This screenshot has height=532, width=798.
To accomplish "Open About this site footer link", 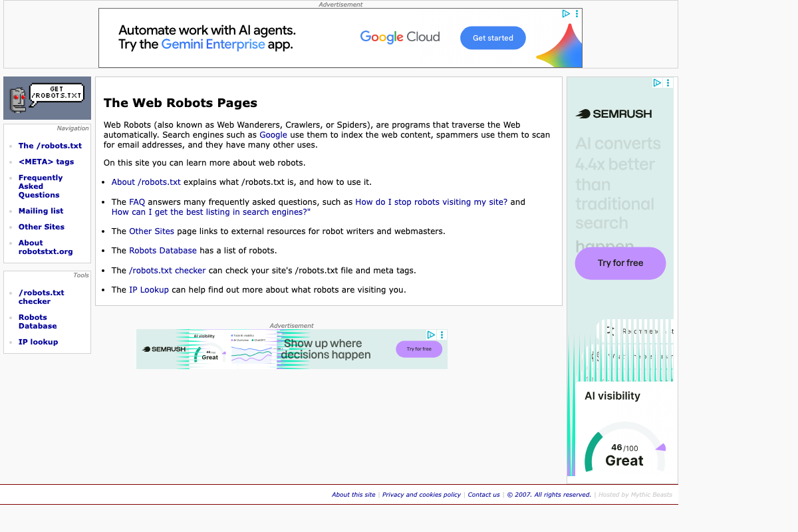I will pos(354,495).
